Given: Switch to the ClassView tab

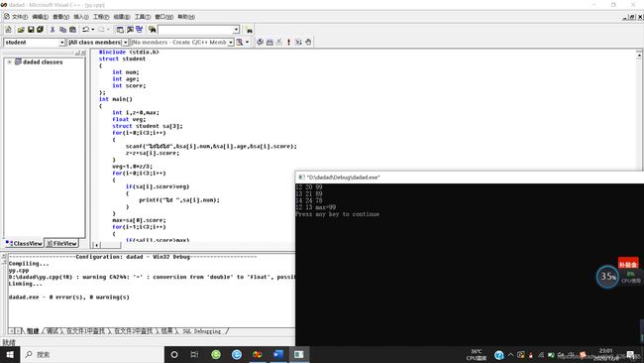Looking at the screenshot, I should (x=24, y=243).
